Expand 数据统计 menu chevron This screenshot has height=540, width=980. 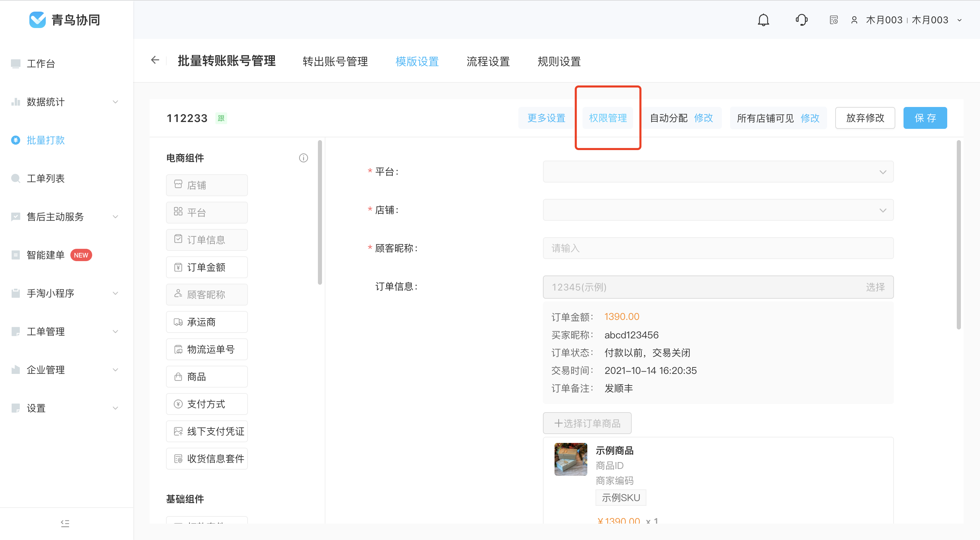(x=115, y=102)
